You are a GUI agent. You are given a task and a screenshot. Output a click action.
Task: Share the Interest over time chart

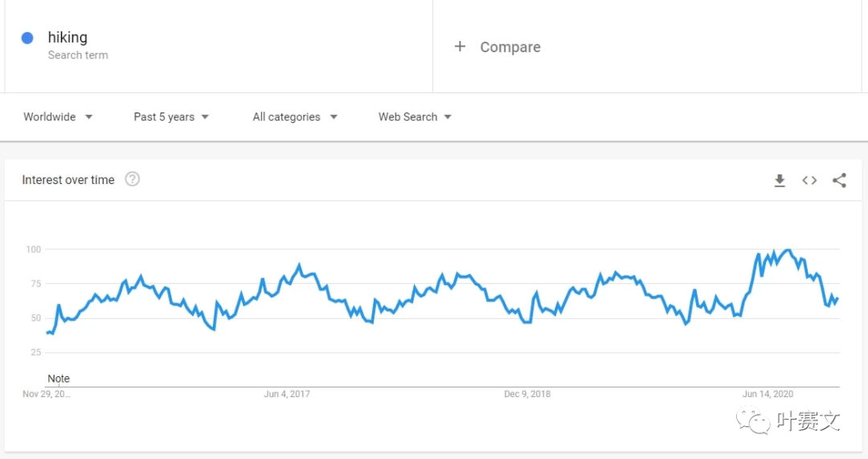pyautogui.click(x=839, y=181)
